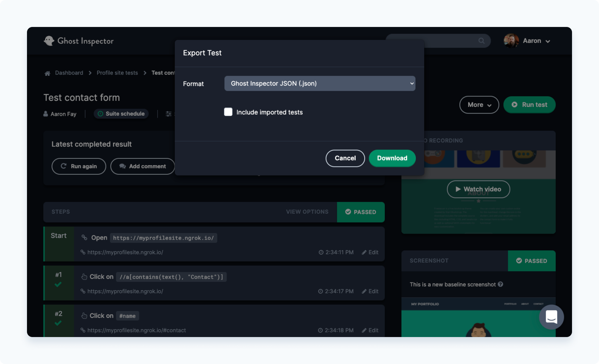Screen dimensions: 599x364
Task: Go to Dashboard breadcrumb
Action: coord(69,73)
